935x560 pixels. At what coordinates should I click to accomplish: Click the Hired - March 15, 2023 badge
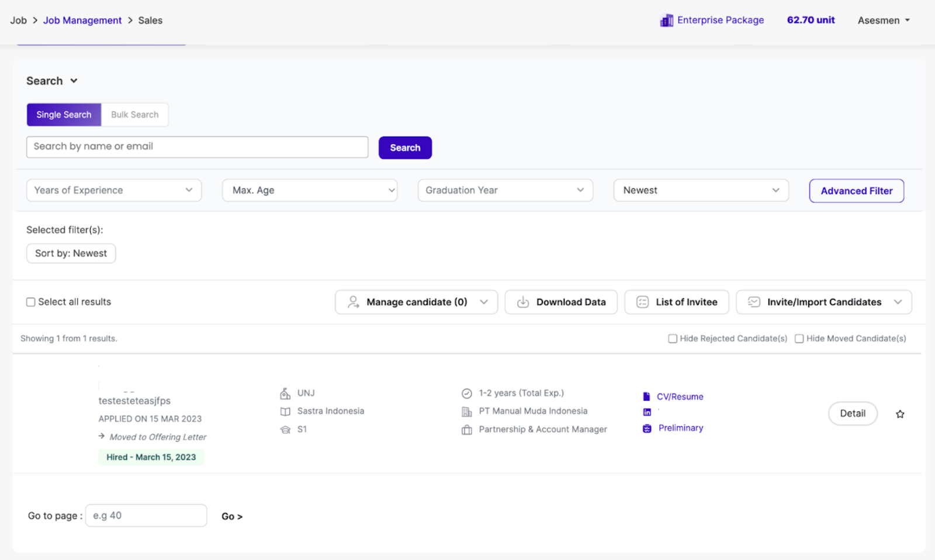151,457
